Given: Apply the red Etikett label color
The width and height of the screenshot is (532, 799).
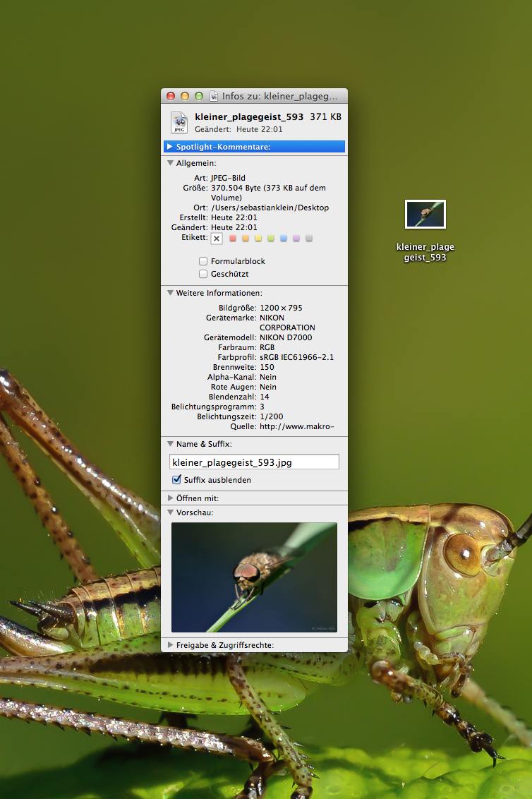Looking at the screenshot, I should pos(233,238).
